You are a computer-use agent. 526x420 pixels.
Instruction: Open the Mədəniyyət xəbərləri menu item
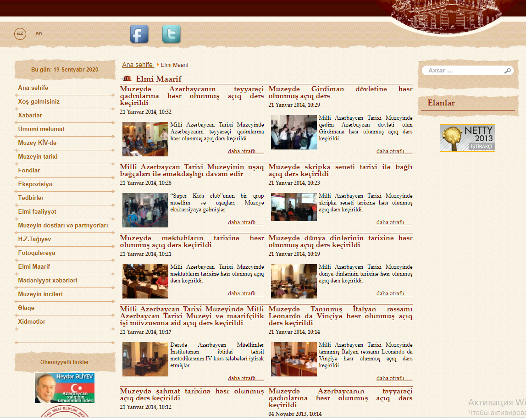pyautogui.click(x=48, y=281)
